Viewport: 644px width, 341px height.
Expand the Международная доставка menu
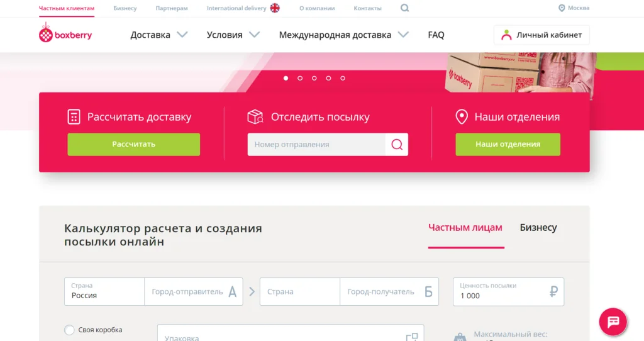(x=344, y=35)
